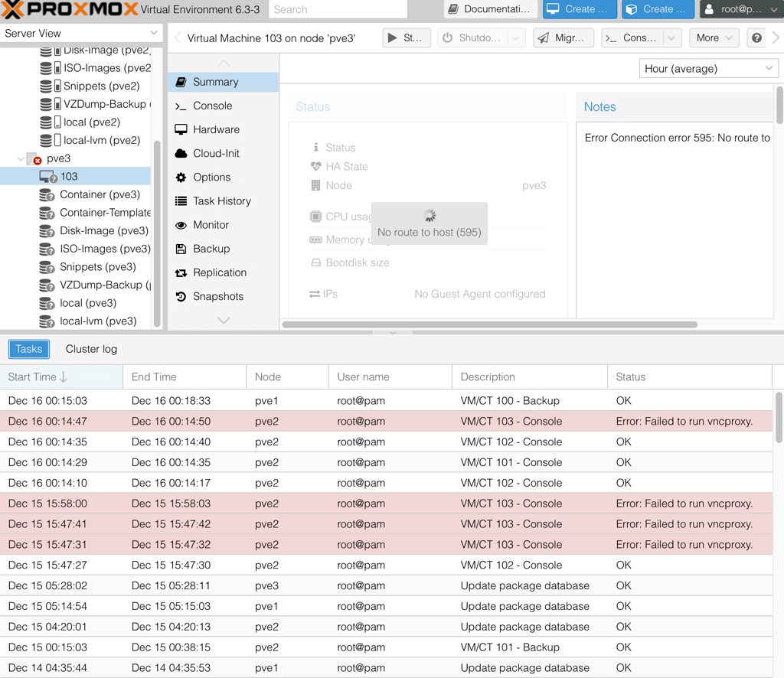Click the VM 103 icon in tree
Screen dimensions: 784x678
(x=48, y=176)
